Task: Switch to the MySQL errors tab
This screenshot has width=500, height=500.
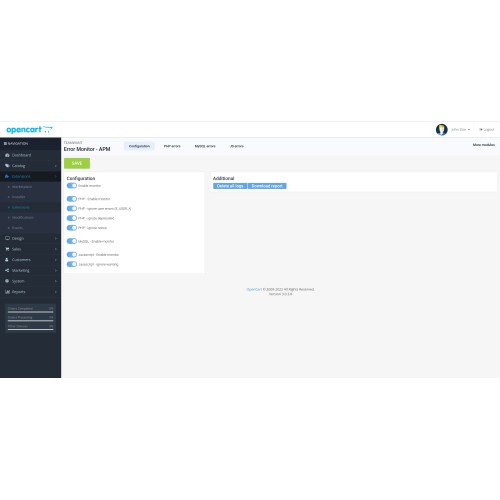Action: click(x=205, y=146)
